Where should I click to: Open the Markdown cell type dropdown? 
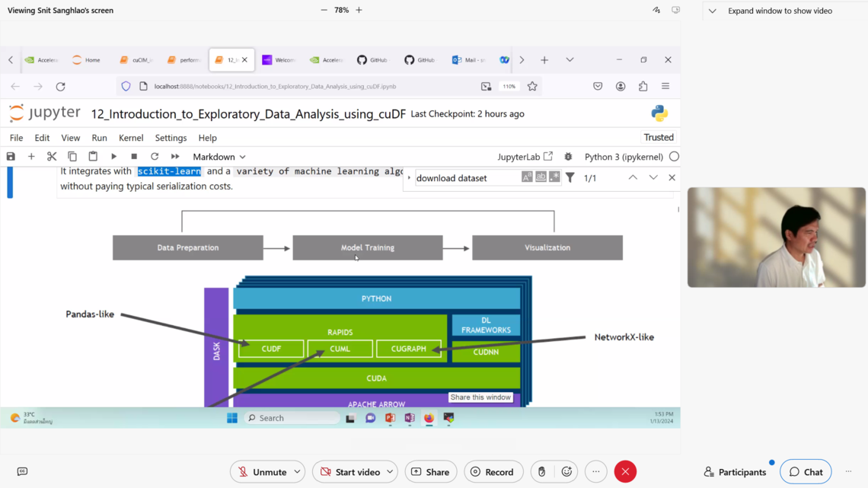pos(219,157)
